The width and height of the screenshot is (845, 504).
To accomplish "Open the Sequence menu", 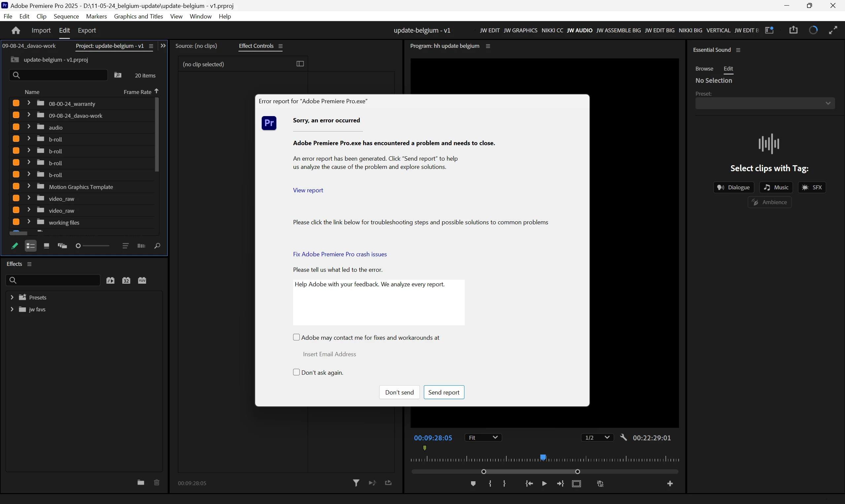I will [x=66, y=16].
